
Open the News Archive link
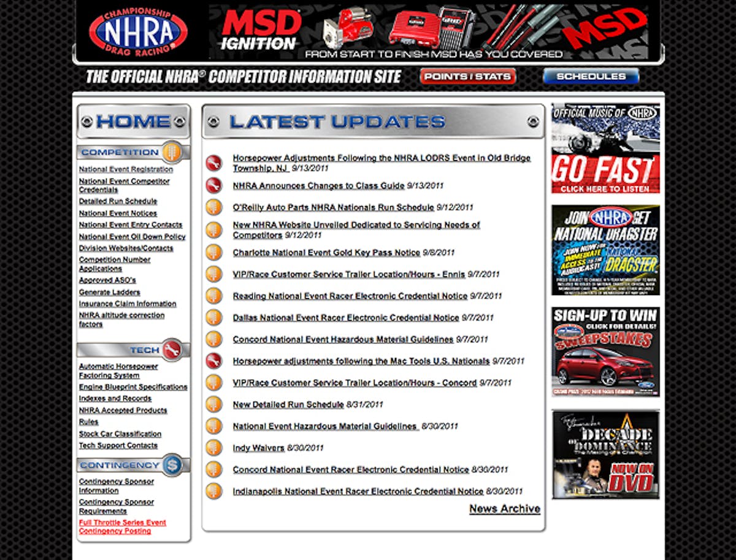[504, 508]
